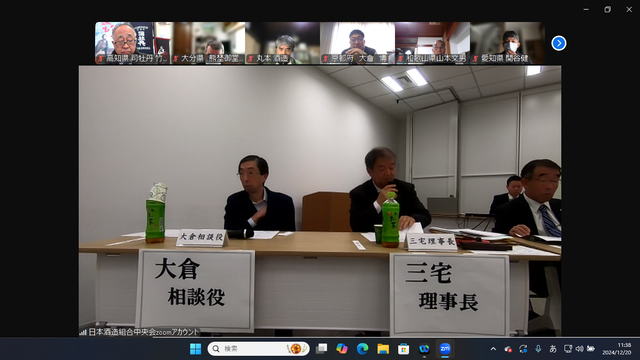Image resolution: width=640 pixels, height=360 pixels.
Task: Open the network status tray icon
Action: point(567,349)
